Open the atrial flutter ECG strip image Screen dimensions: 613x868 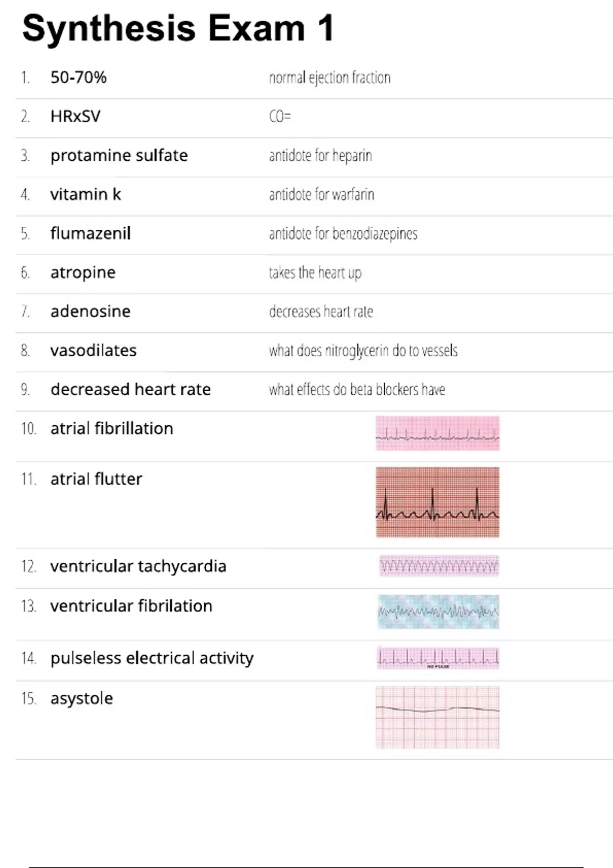[x=438, y=502]
